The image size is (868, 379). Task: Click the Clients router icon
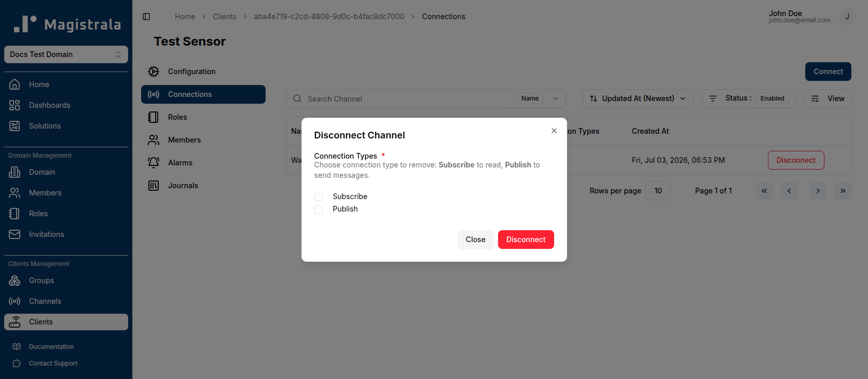pos(15,322)
